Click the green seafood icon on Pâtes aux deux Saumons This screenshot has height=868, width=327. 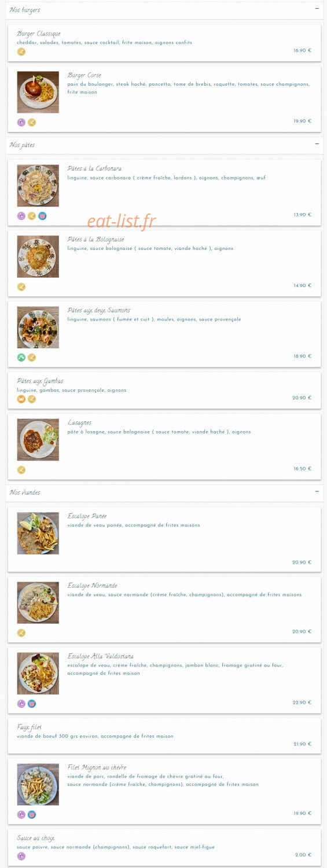tap(21, 357)
